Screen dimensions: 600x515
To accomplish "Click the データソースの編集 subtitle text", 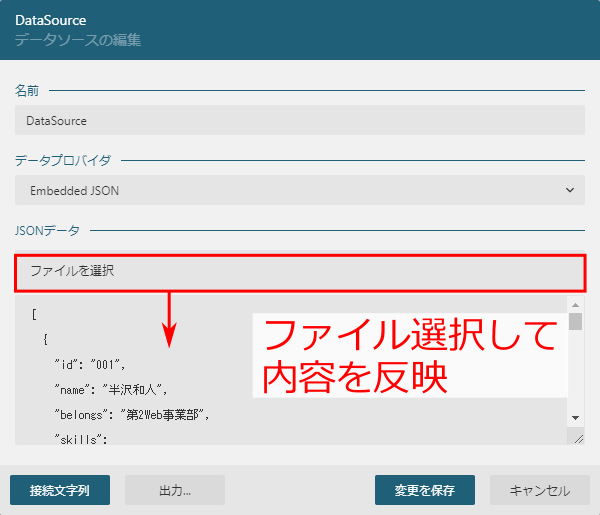I will pyautogui.click(x=78, y=40).
